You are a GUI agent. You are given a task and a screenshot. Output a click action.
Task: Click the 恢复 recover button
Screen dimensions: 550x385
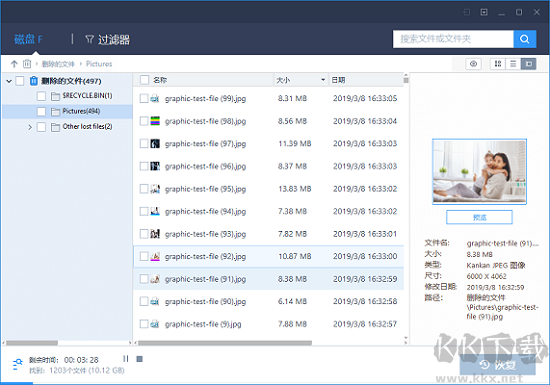(x=498, y=365)
